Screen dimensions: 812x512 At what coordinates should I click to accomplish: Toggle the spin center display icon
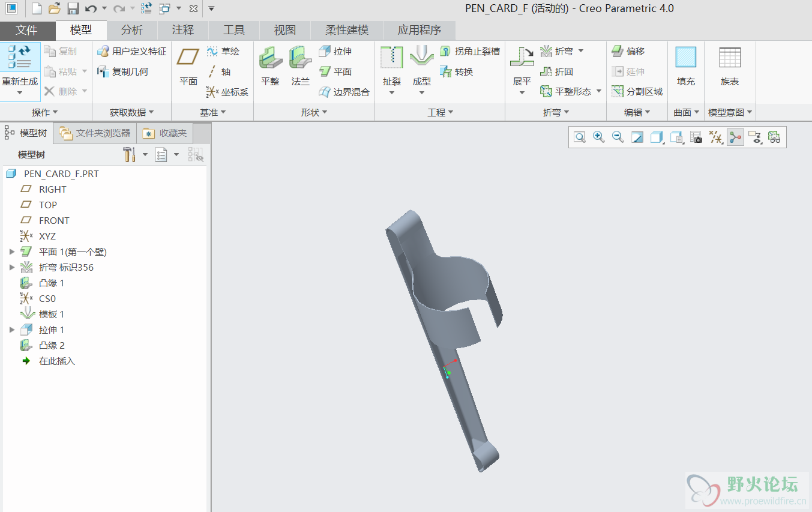click(x=736, y=137)
